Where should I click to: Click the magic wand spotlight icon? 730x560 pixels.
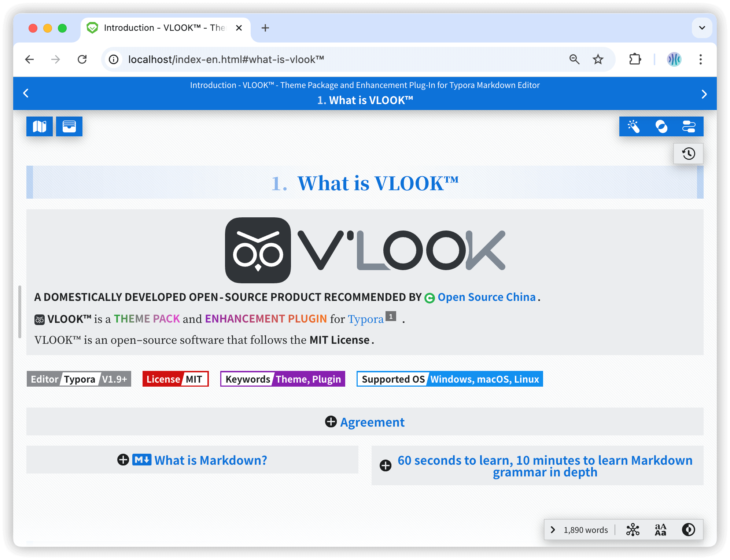point(634,126)
